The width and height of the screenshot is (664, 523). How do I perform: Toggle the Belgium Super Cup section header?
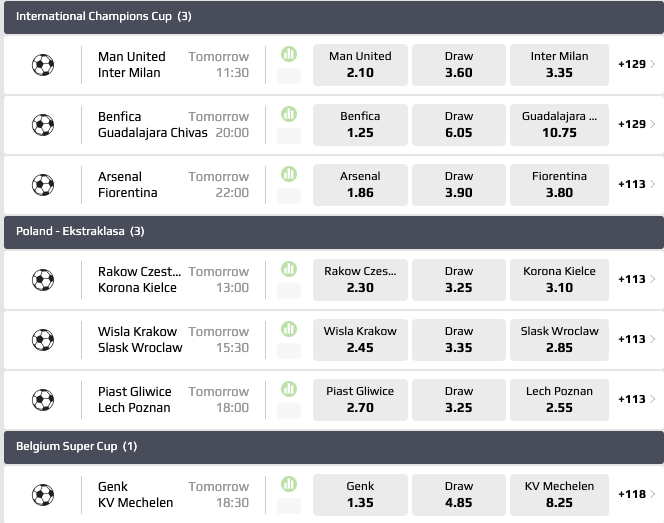click(332, 446)
